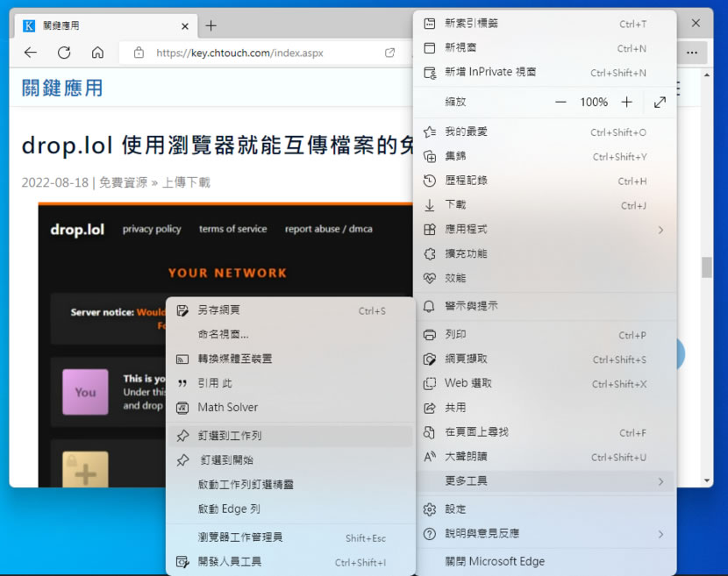Open 設定 settings gear entry
Image resolution: width=728 pixels, height=576 pixels.
[x=545, y=509]
